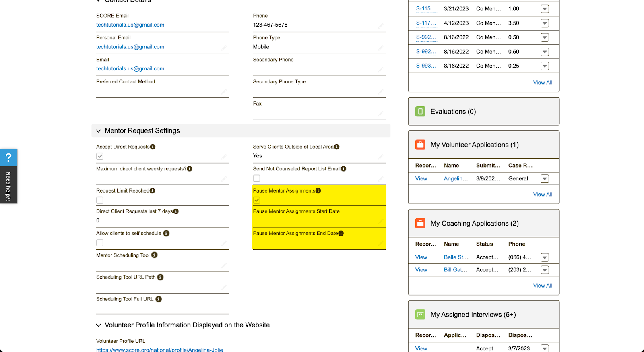644x352 pixels.
Task: Open Belle St coaching applicant link
Action: (456, 257)
